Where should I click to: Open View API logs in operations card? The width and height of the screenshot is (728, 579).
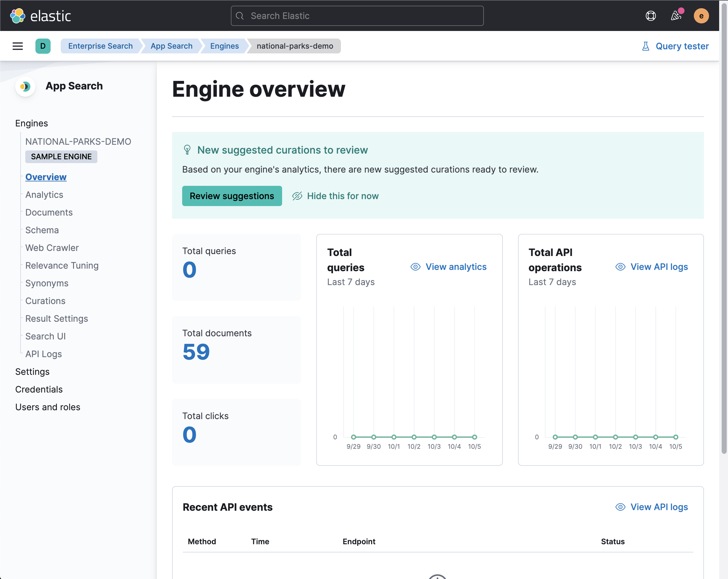pos(659,267)
